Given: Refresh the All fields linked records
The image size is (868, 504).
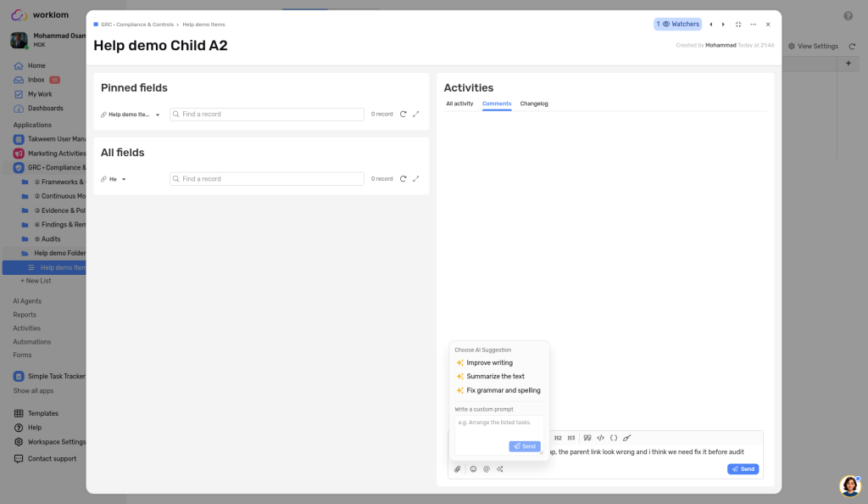Looking at the screenshot, I should click(x=403, y=179).
